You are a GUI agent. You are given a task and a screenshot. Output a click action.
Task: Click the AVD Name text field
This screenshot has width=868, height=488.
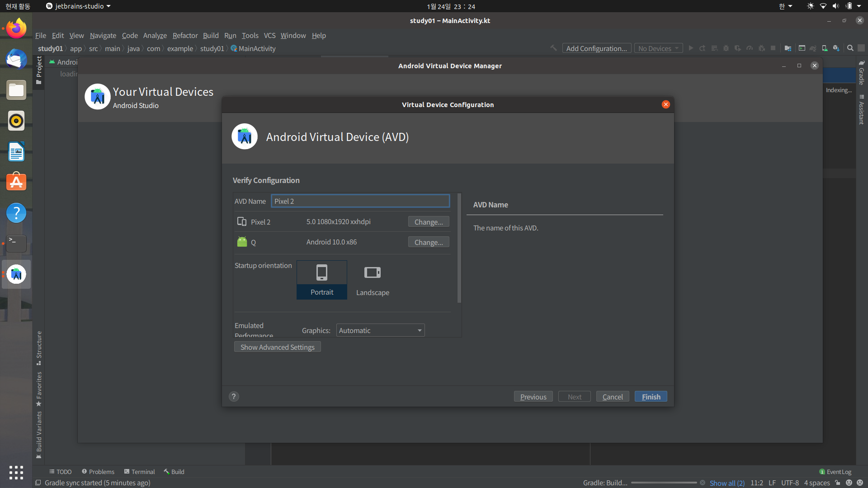(360, 201)
